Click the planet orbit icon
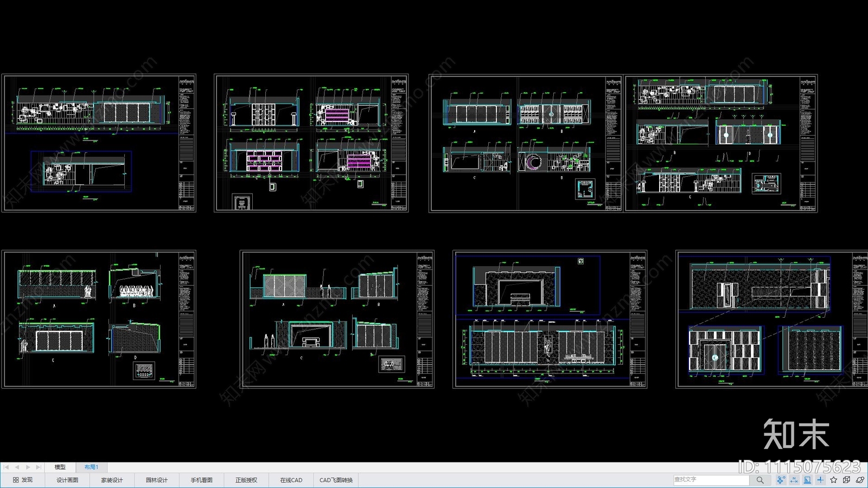The width and height of the screenshot is (868, 488). coord(860,480)
